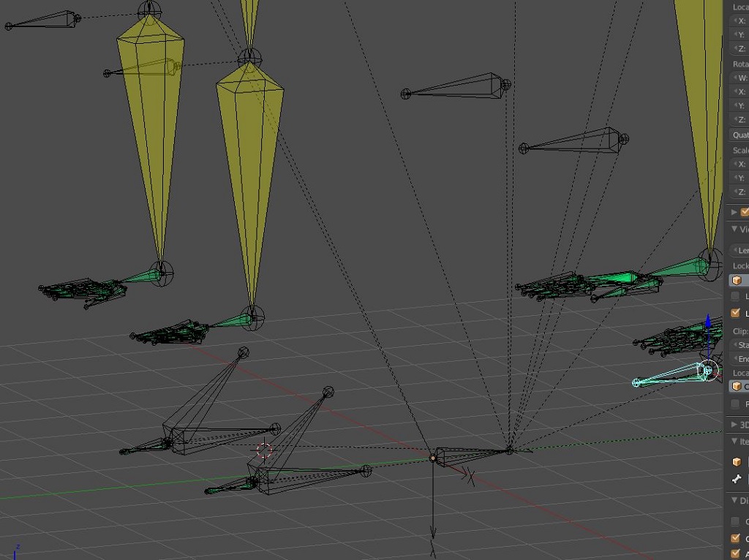Click the Rotation X value field
This screenshot has height=560, width=749.
pyautogui.click(x=739, y=91)
